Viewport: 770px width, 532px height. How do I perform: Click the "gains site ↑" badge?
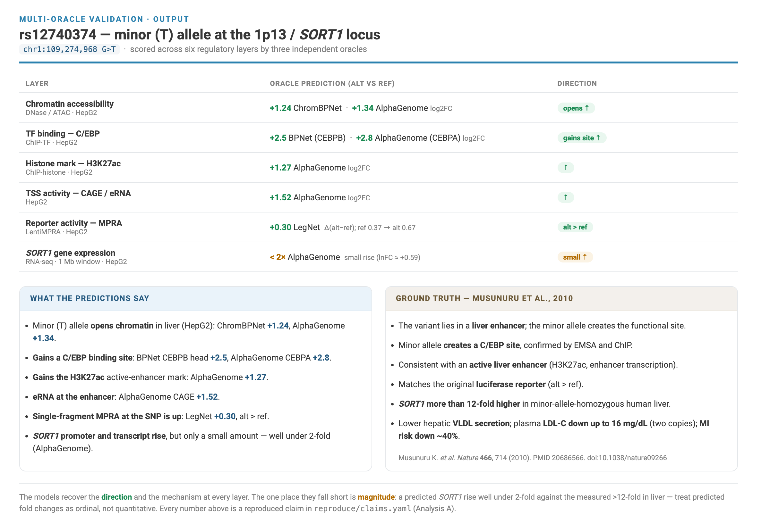pos(581,138)
